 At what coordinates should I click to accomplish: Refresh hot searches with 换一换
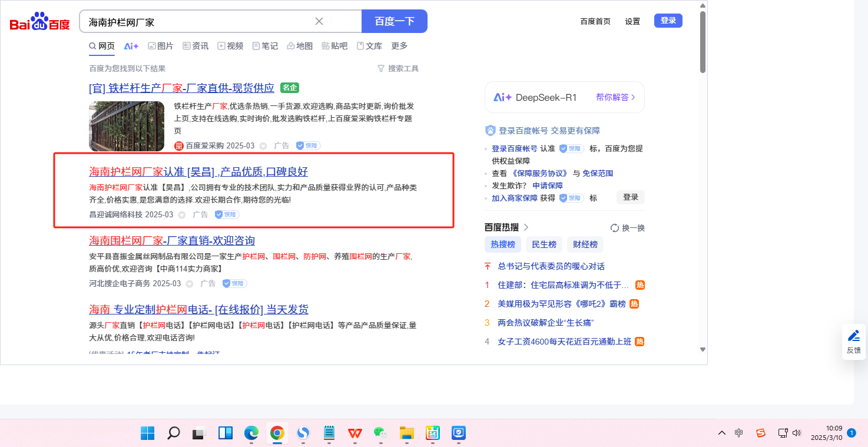(628, 228)
